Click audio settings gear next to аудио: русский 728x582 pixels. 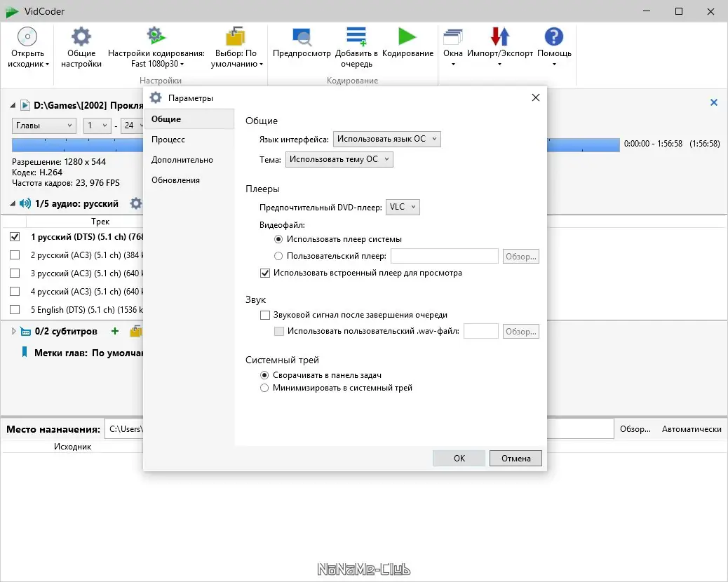(x=135, y=203)
